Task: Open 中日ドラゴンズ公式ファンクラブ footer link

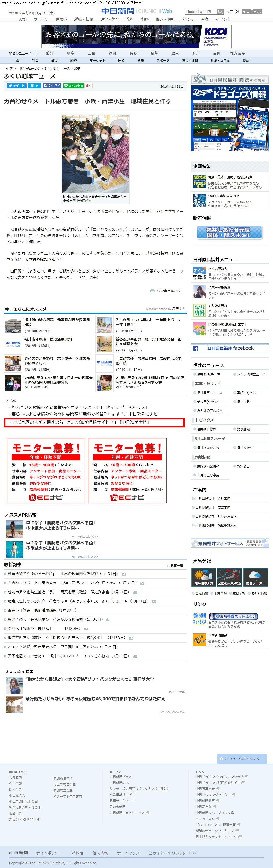Action: click(219, 777)
